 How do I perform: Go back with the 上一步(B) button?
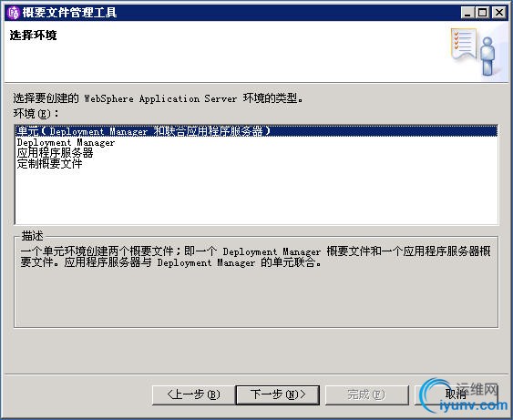tap(193, 394)
